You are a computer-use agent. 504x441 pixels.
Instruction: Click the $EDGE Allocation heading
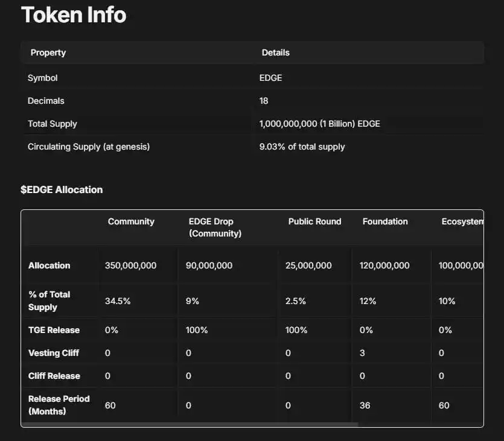tap(62, 189)
